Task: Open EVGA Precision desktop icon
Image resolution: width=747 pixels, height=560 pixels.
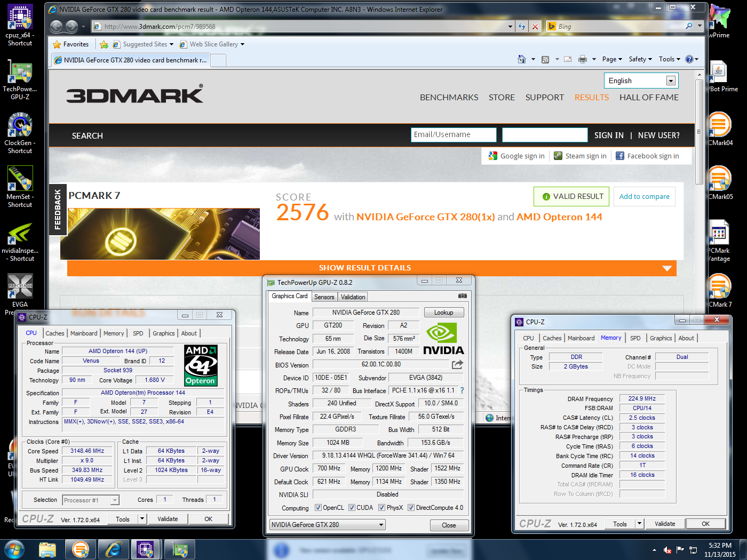Action: (20, 293)
